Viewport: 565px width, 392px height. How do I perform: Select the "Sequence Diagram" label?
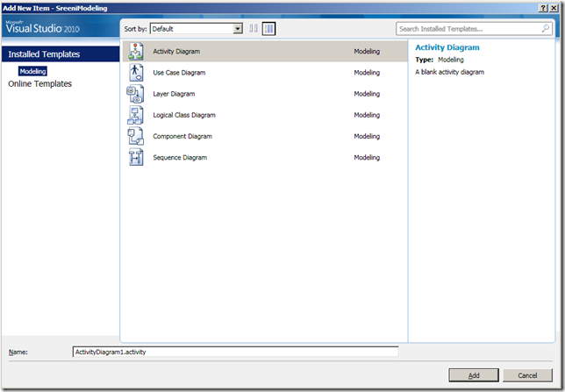click(x=180, y=158)
